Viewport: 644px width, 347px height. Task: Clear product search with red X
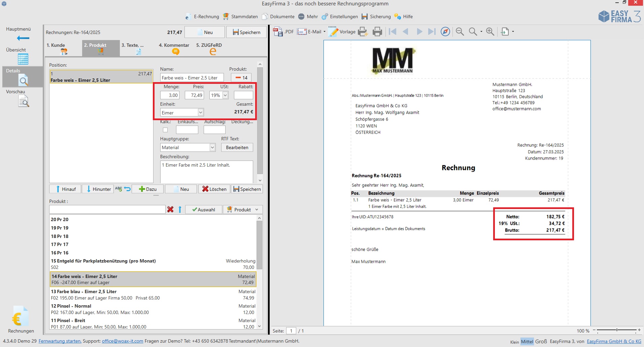pyautogui.click(x=170, y=209)
